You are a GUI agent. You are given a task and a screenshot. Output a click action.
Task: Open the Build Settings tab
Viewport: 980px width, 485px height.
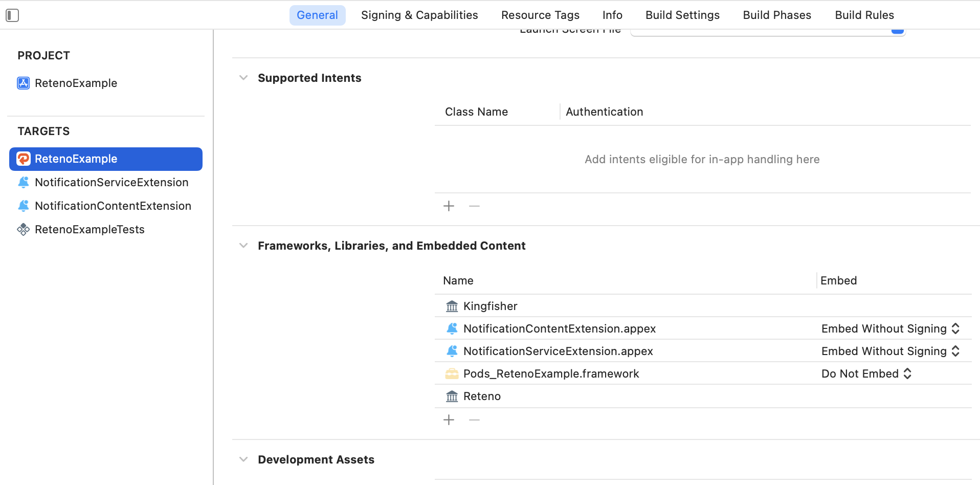click(682, 15)
